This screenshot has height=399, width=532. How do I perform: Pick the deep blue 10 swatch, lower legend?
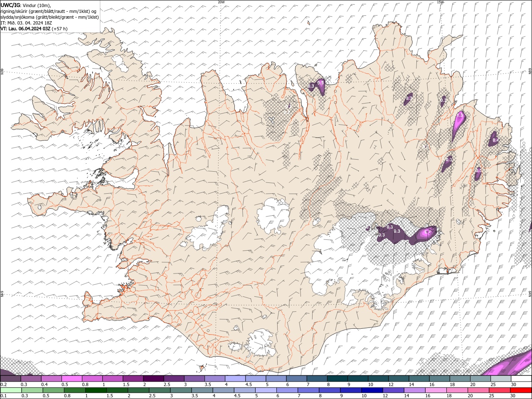click(372, 390)
